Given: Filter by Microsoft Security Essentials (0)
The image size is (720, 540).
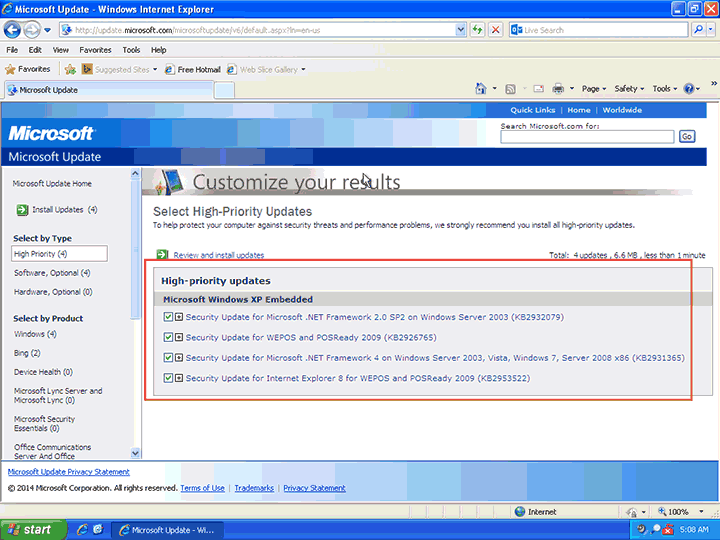Looking at the screenshot, I should (44, 424).
